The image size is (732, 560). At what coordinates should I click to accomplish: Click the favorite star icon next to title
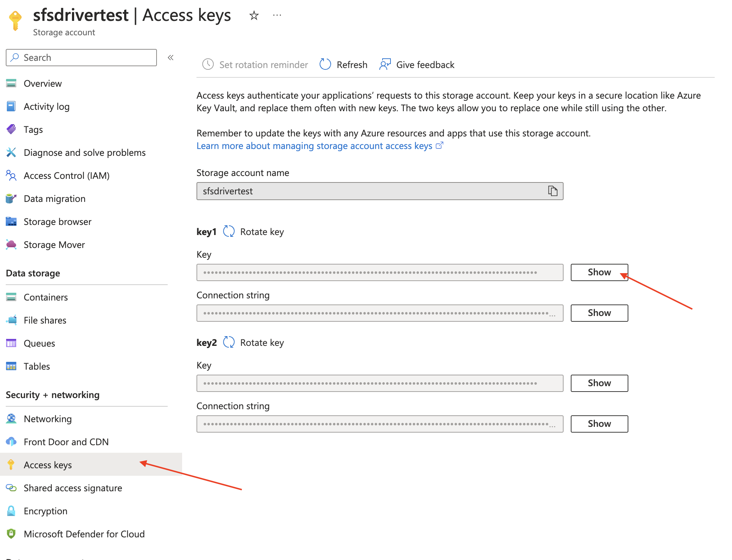point(254,15)
